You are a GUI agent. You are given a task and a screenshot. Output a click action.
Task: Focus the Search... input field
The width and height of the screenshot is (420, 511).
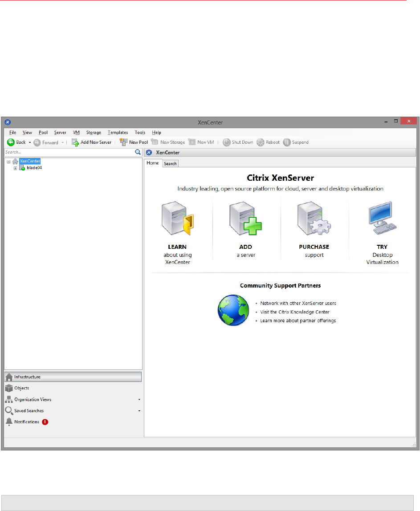(69, 152)
